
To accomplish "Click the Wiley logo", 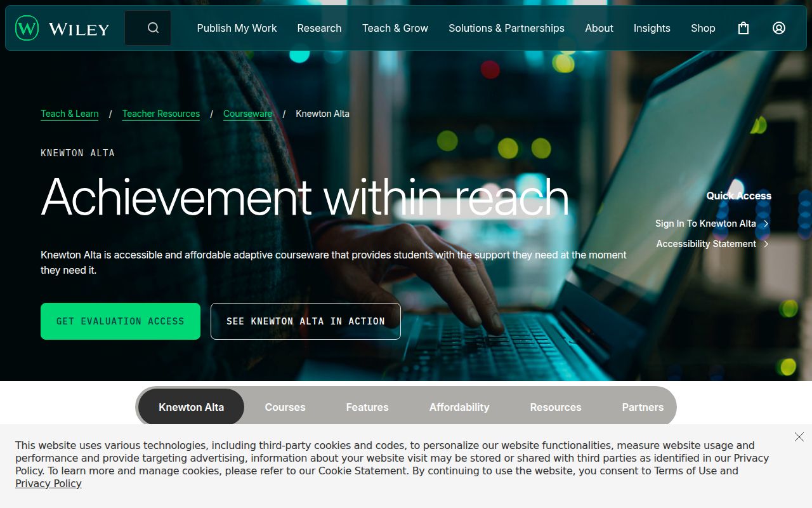I will tap(62, 28).
